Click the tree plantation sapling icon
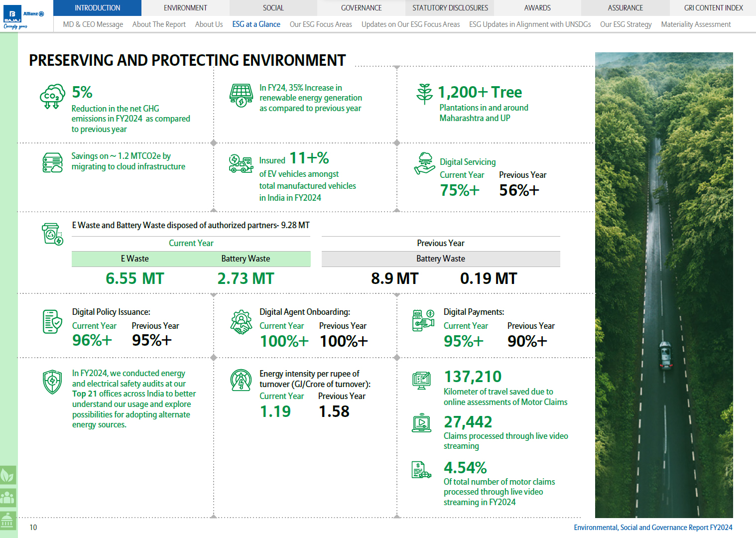The width and height of the screenshot is (756, 538). click(424, 94)
